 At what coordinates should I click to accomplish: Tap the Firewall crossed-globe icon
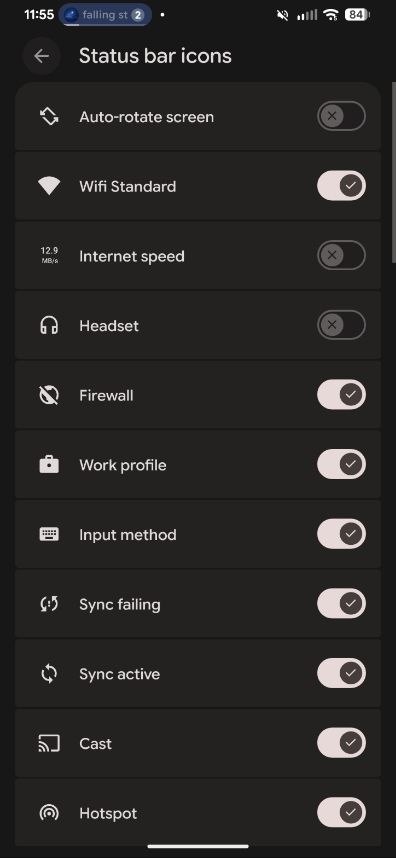(x=49, y=395)
